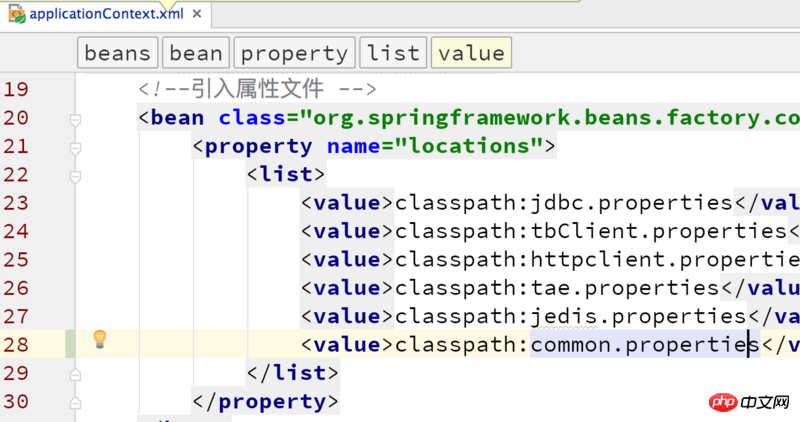Click the XML file icon on tab
This screenshot has width=800, height=422.
[x=17, y=14]
